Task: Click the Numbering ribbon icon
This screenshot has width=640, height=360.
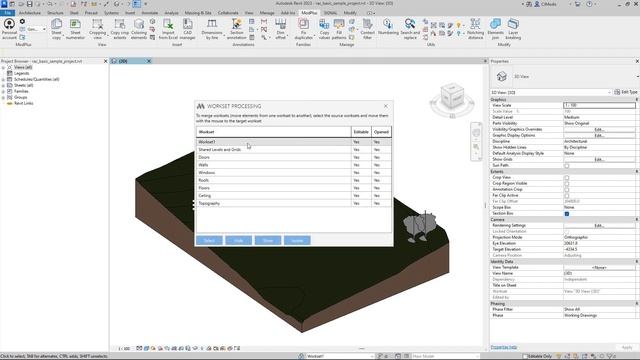Action: [388, 26]
